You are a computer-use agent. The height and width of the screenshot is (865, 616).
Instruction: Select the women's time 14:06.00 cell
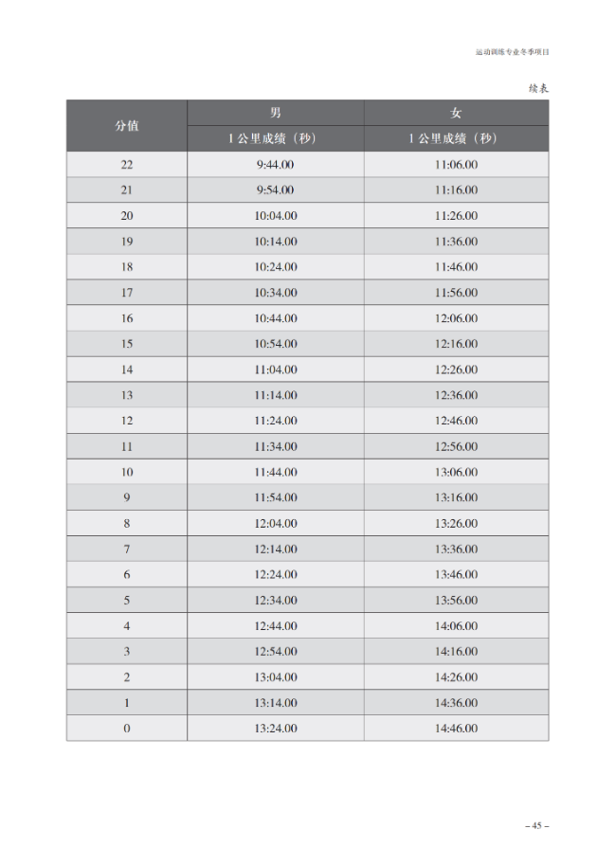click(x=456, y=626)
